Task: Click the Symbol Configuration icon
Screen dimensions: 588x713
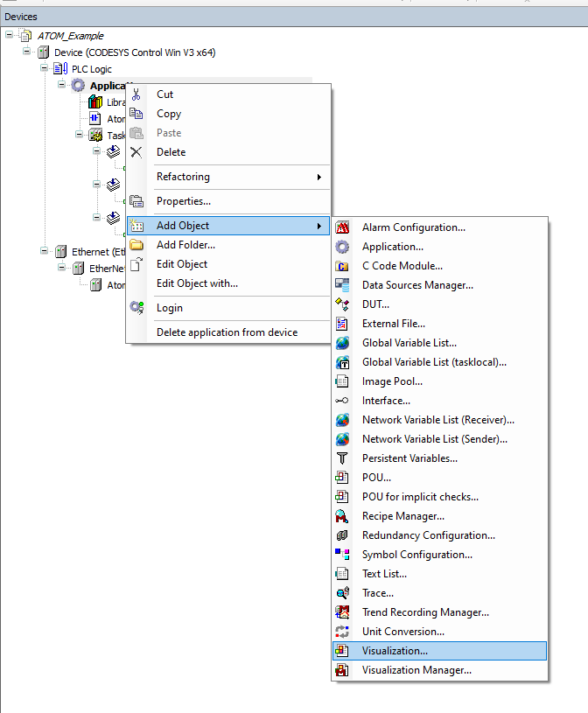Action: (343, 555)
